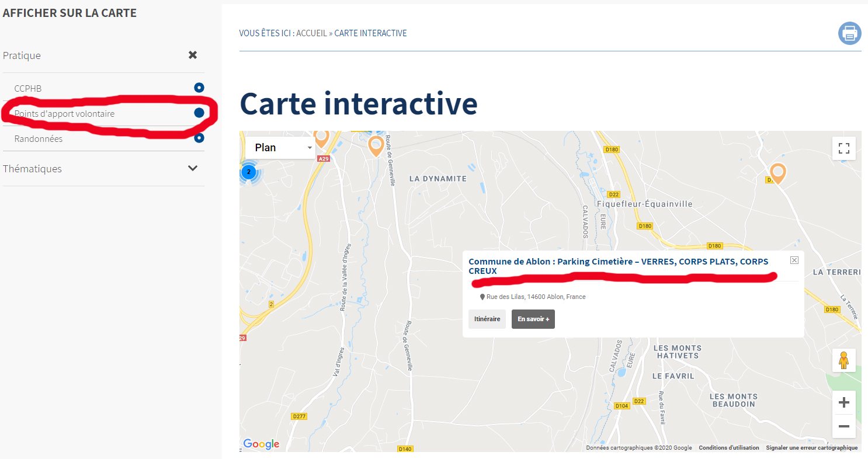868x459 pixels.
Task: Zoom in on the map
Action: point(843,402)
